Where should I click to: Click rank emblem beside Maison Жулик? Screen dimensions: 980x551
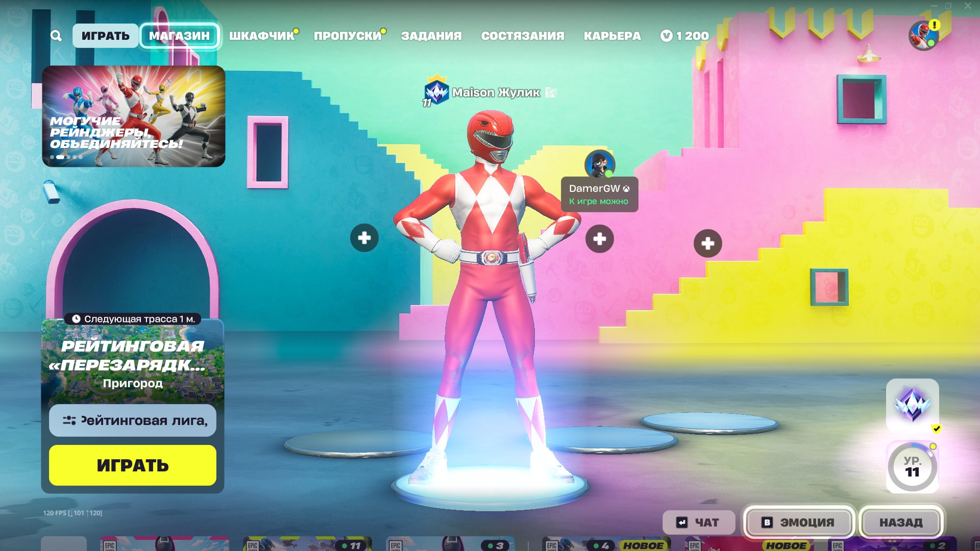[x=436, y=92]
